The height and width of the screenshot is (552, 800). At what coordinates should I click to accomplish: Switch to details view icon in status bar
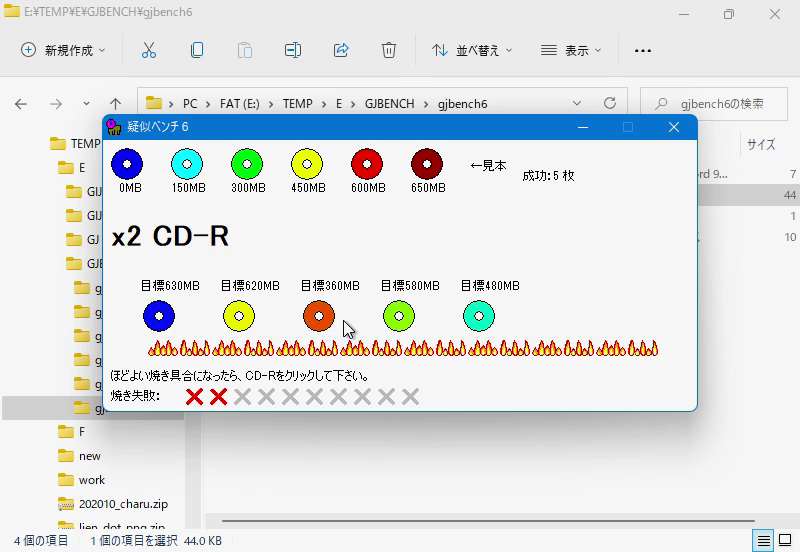point(763,541)
